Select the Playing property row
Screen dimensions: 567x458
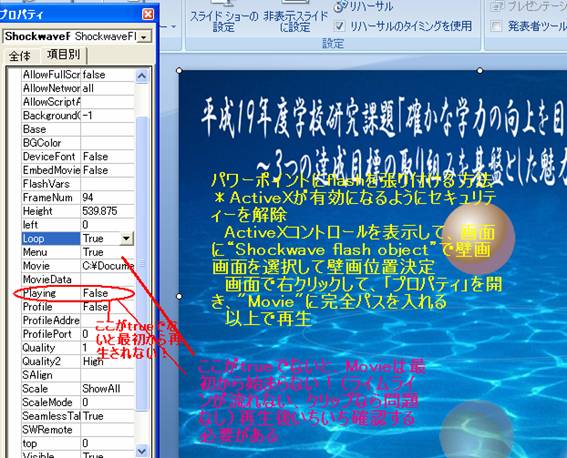coord(78,293)
